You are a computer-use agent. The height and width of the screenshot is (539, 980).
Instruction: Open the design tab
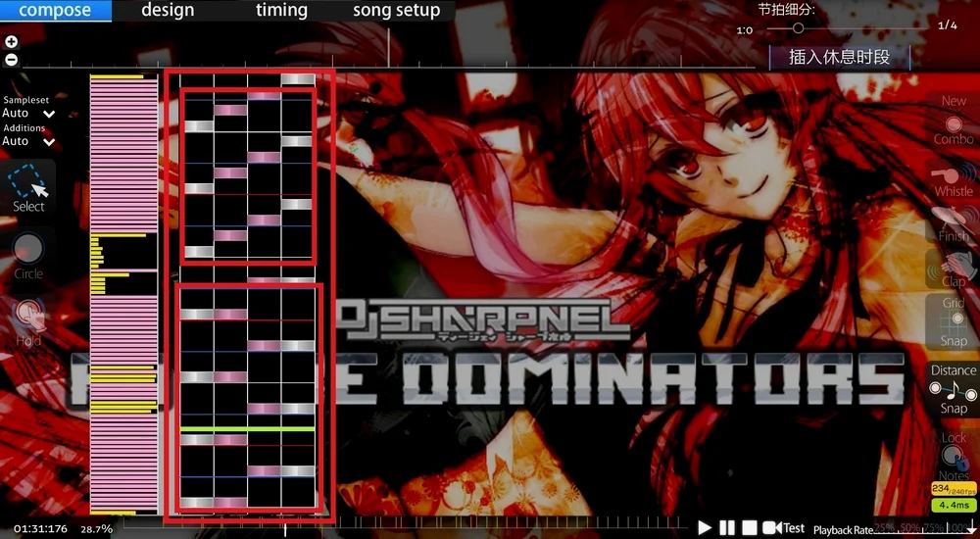pos(168,11)
